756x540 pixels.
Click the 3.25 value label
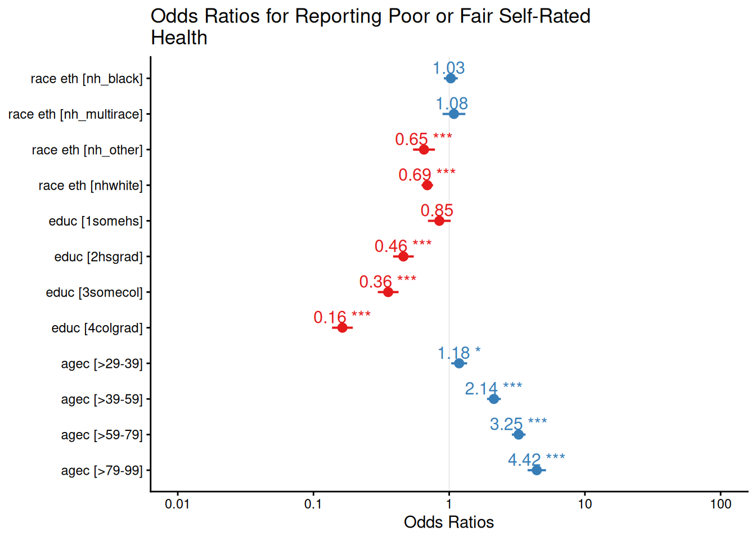[x=506, y=424]
